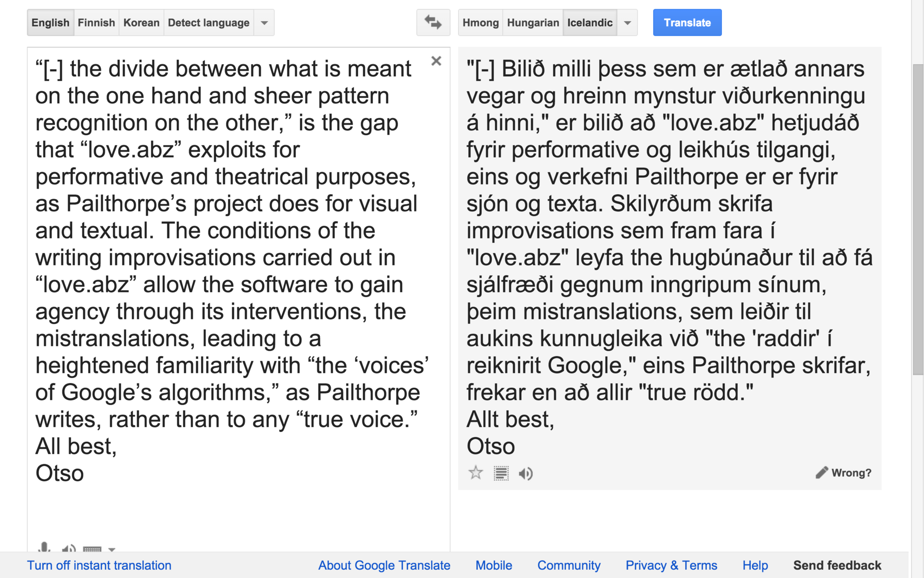The height and width of the screenshot is (578, 924).
Task: Choose Detect language option
Action: (x=208, y=23)
